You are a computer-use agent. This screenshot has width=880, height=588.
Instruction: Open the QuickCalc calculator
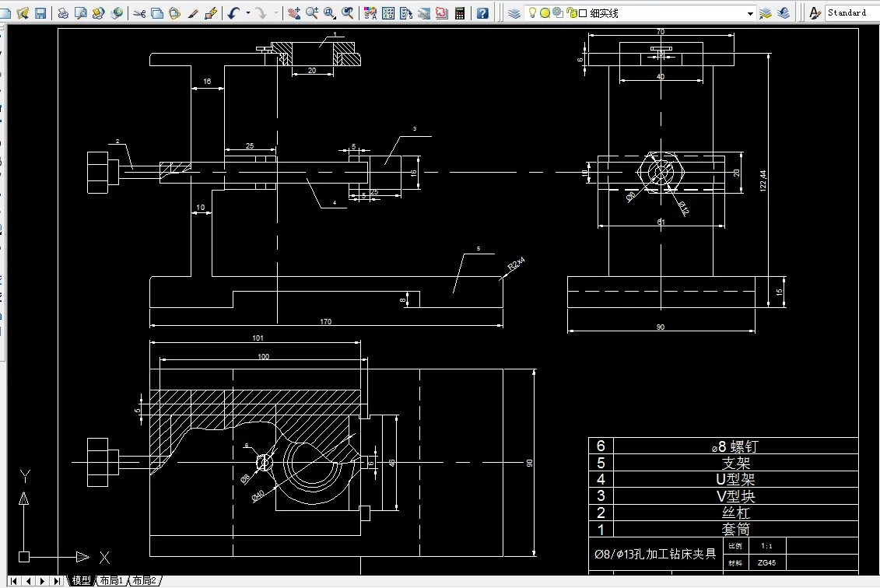coord(460,13)
